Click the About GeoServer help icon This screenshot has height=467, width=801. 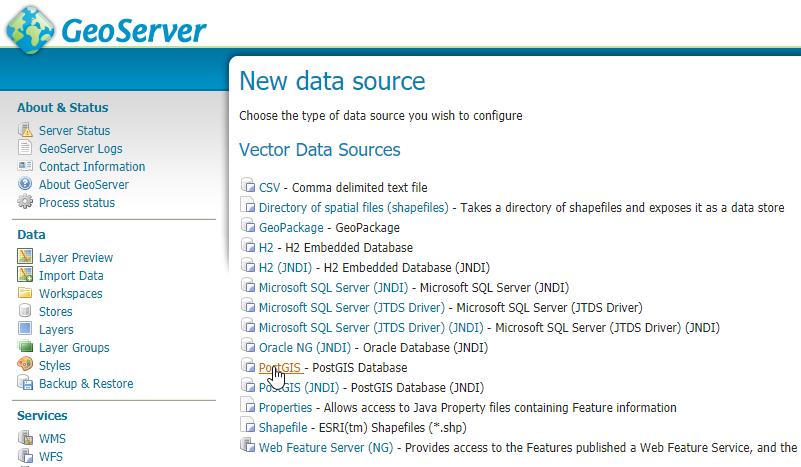click(25, 184)
